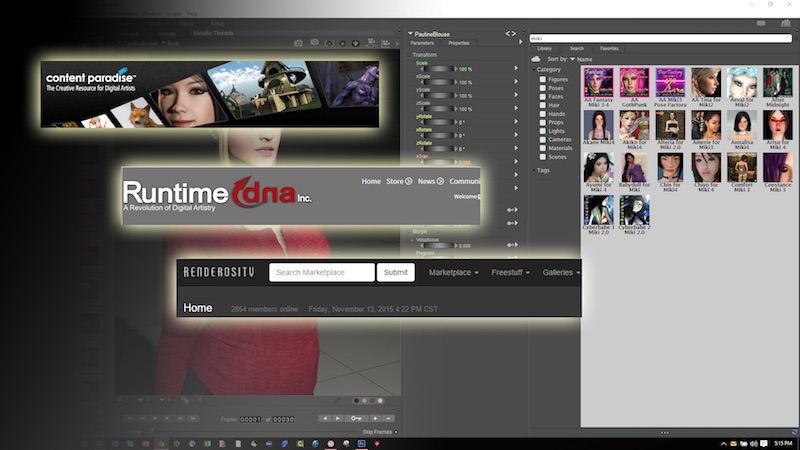Adjust the zRotate parameter dial
This screenshot has height=450, width=800.
(x=438, y=148)
